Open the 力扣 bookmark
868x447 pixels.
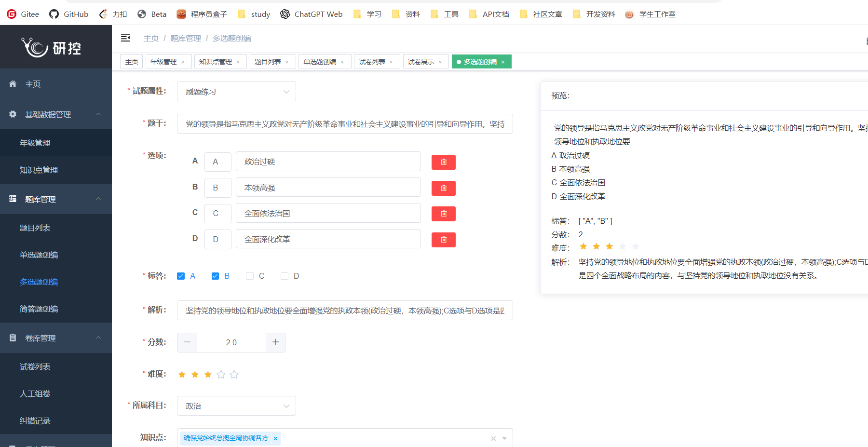(x=113, y=14)
